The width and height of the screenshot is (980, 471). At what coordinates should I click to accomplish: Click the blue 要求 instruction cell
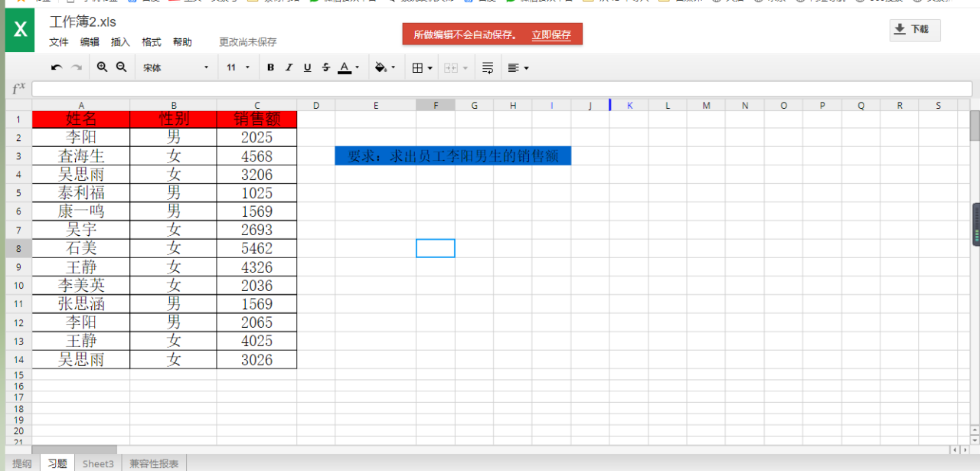tap(453, 155)
